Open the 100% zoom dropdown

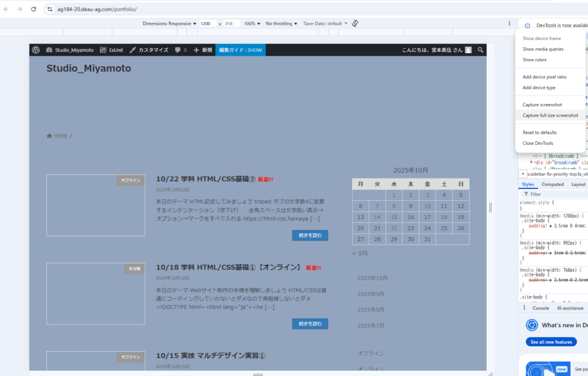(252, 24)
